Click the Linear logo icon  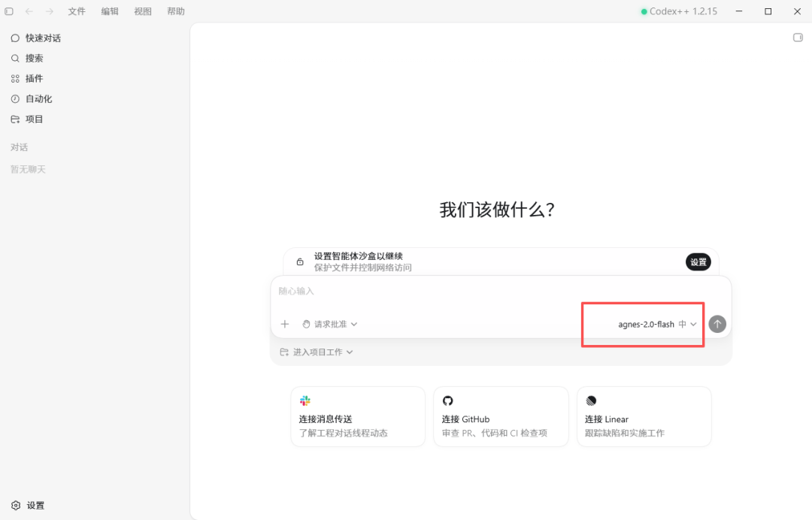[x=591, y=401]
